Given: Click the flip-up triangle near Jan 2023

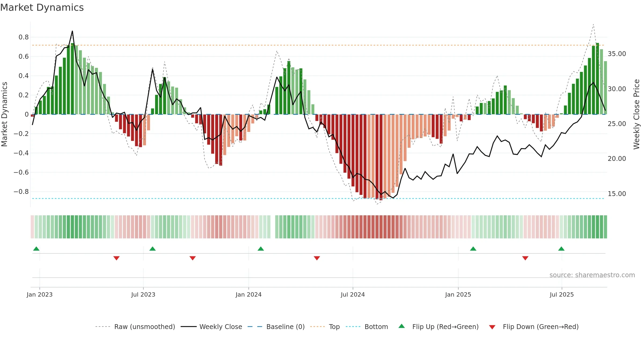Looking at the screenshot, I should click(x=36, y=249).
